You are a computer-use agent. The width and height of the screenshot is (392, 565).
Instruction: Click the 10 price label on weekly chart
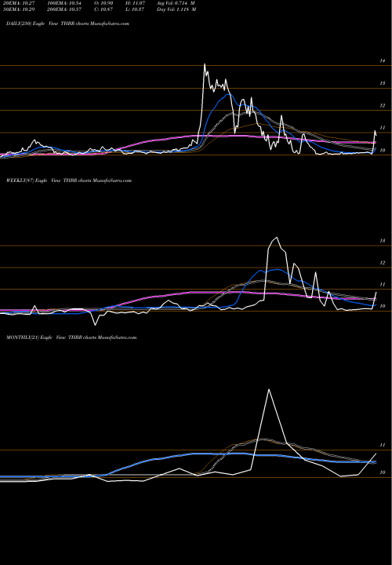(383, 306)
